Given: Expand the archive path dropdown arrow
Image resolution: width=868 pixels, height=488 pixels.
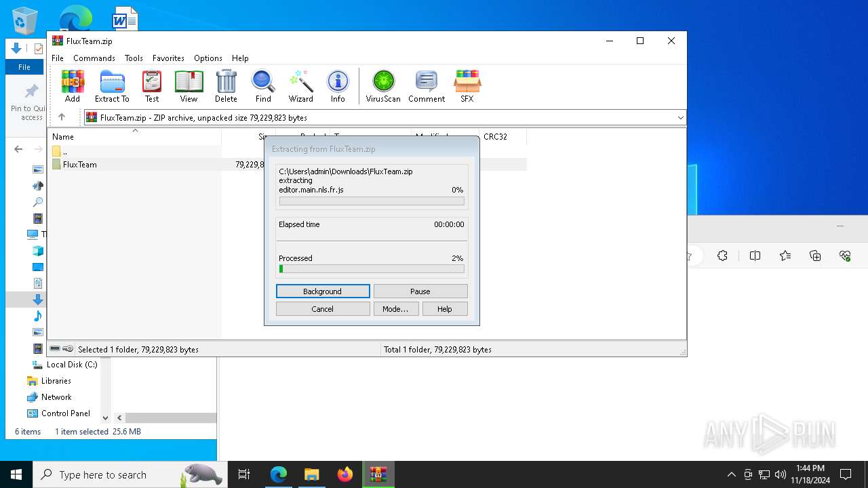Looking at the screenshot, I should [x=680, y=118].
